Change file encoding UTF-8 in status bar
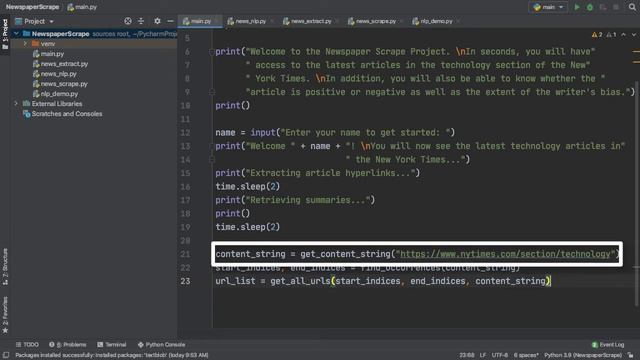 click(500, 355)
